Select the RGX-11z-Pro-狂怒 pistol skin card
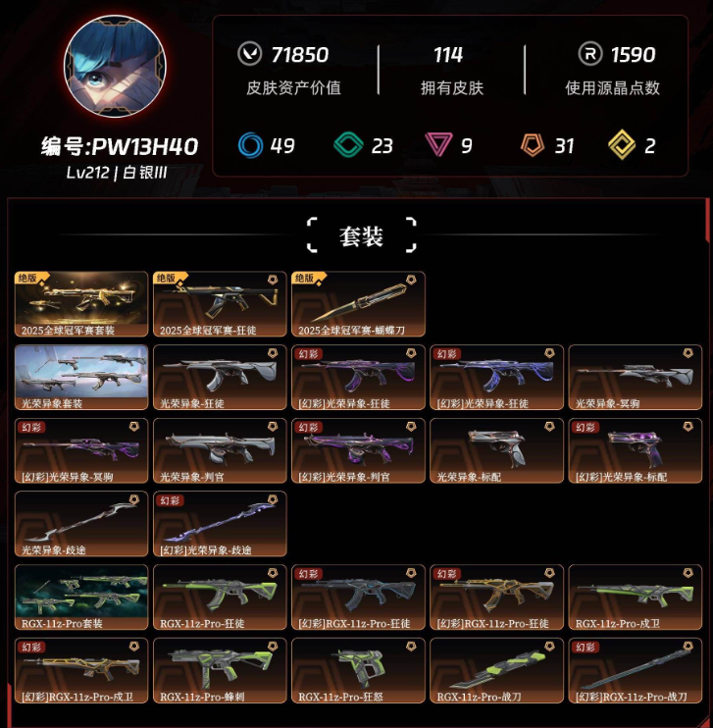713x728 pixels. click(358, 671)
